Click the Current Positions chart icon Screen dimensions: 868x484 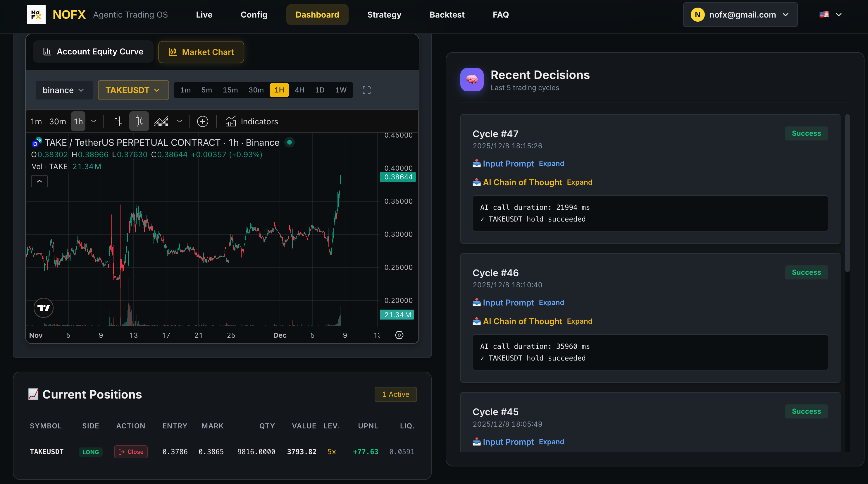(x=33, y=394)
